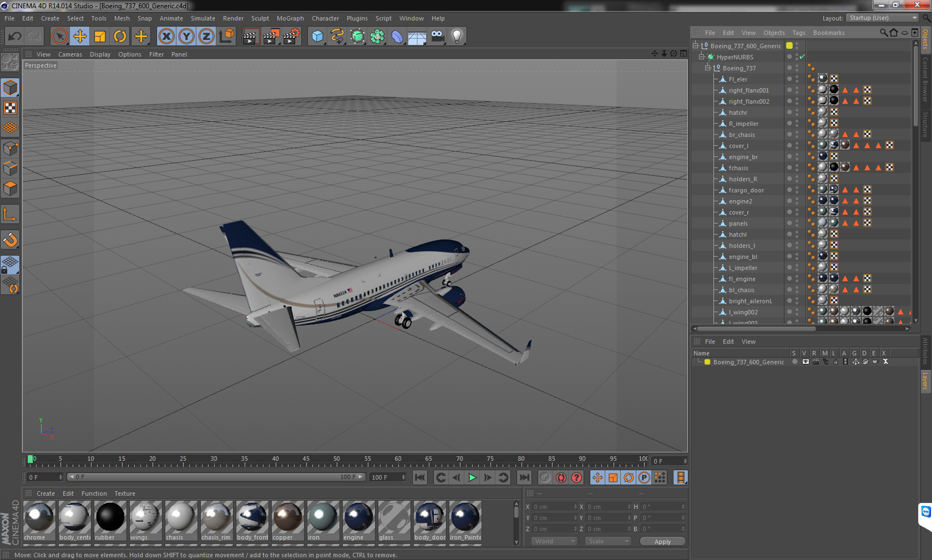Select the Live Selection tool
Screen dimensions: 932x560
tap(59, 37)
